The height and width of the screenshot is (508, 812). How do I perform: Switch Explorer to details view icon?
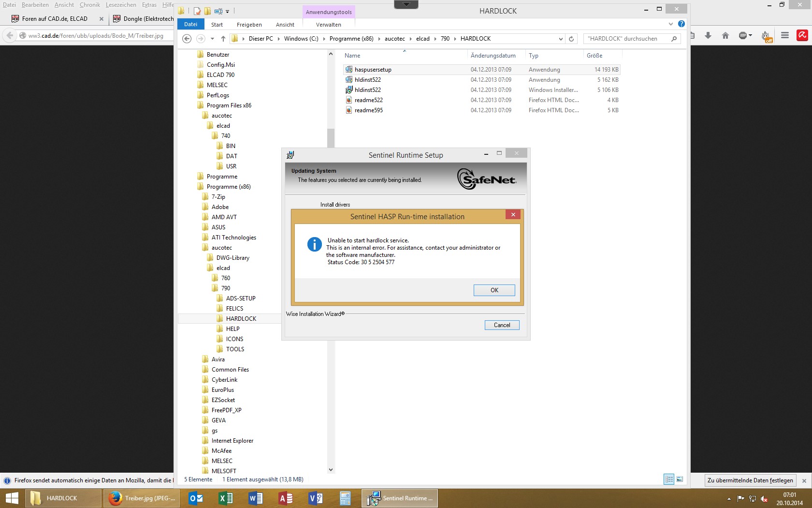click(669, 479)
